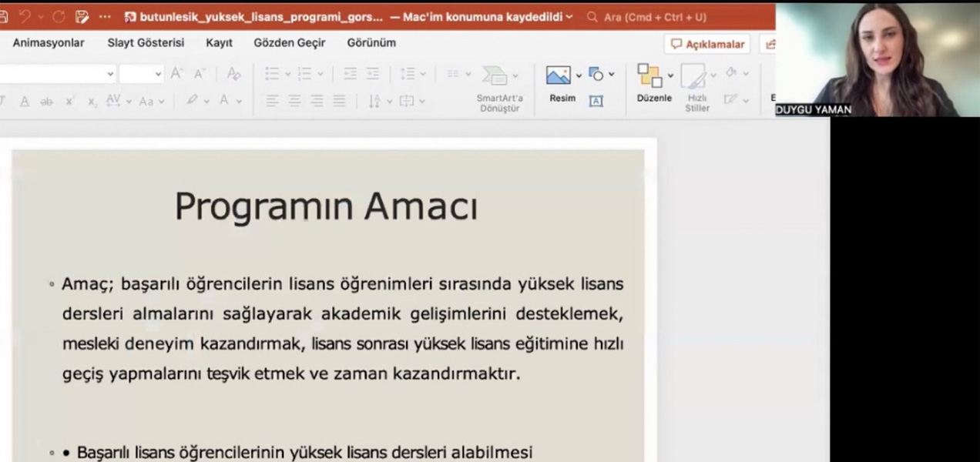Toggle superscript formatting
980x462 pixels.
click(70, 102)
